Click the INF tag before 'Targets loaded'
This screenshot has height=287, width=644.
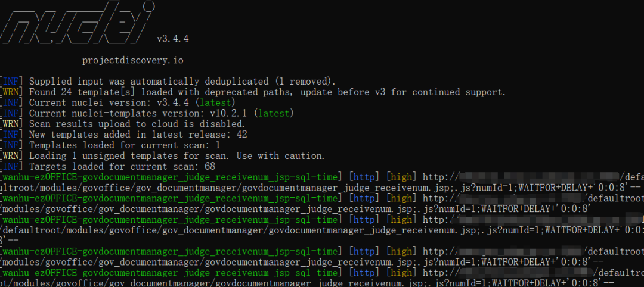click(12, 167)
